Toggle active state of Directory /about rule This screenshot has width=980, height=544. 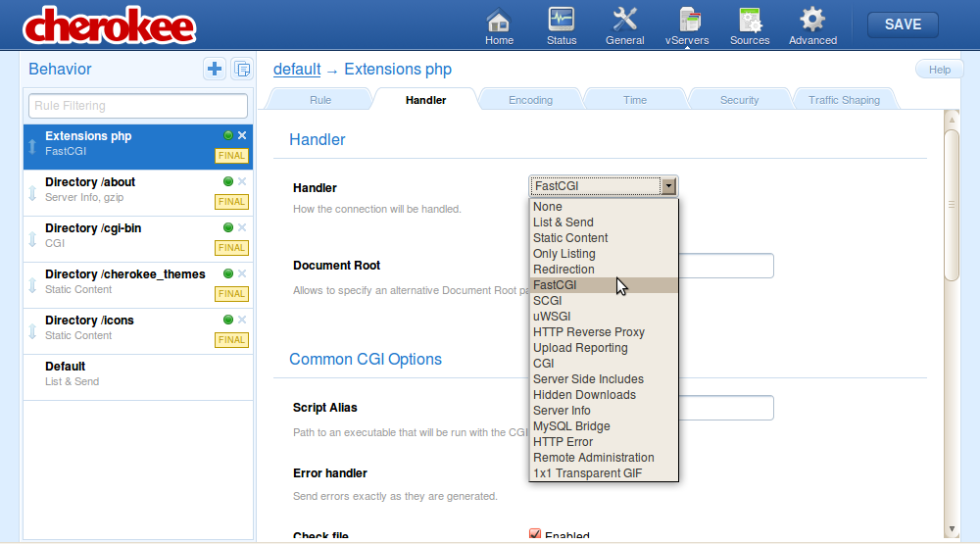coord(228,181)
